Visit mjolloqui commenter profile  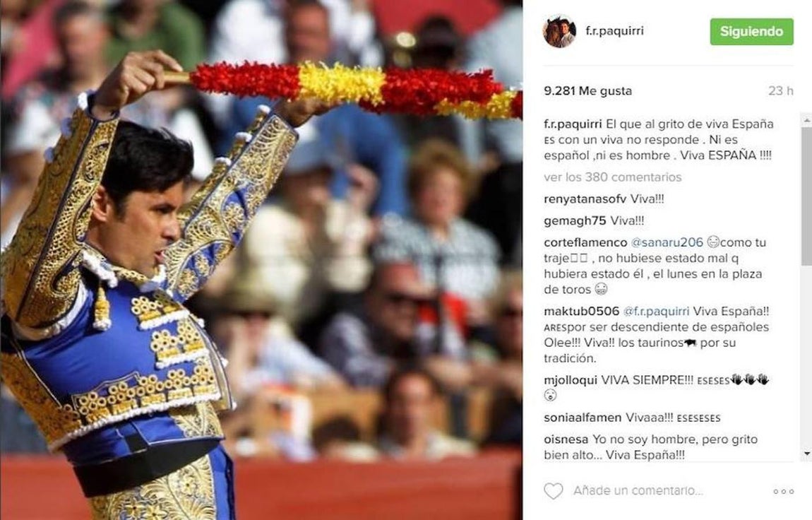570,380
